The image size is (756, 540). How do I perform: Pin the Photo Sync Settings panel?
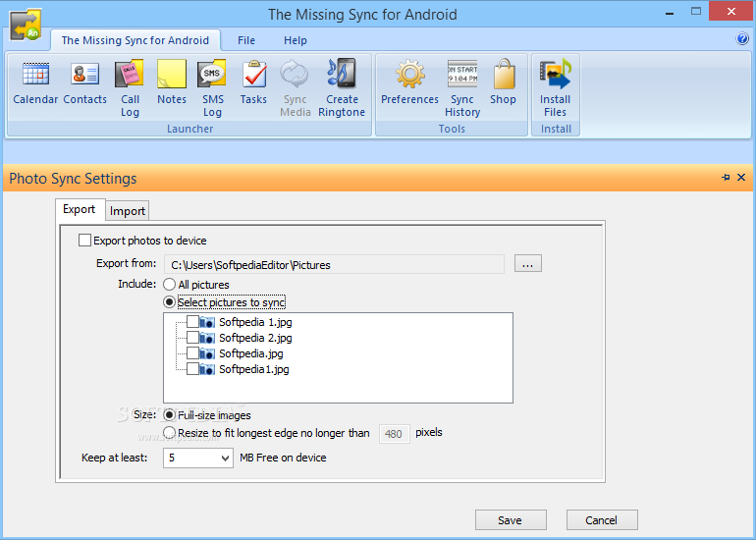click(x=726, y=178)
